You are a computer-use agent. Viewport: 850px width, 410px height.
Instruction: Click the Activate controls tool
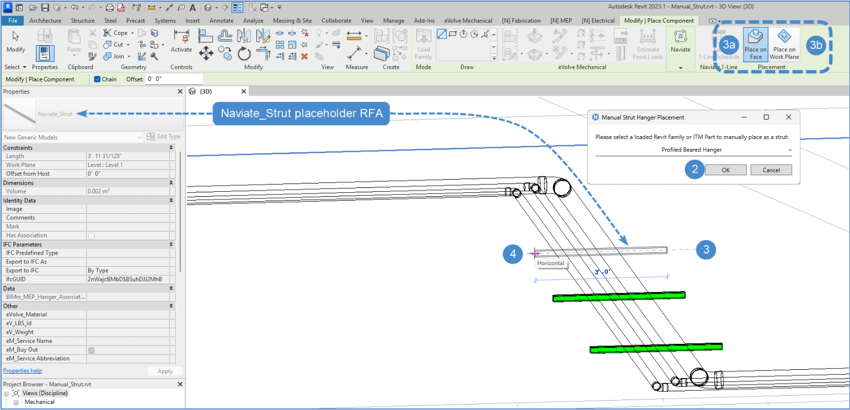click(x=181, y=40)
